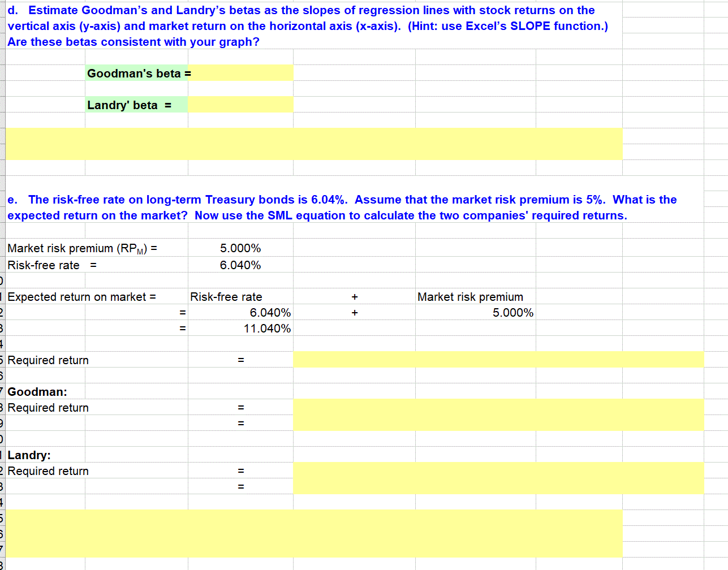Click the question e instruction text
The width and height of the screenshot is (728, 570).
click(x=342, y=208)
